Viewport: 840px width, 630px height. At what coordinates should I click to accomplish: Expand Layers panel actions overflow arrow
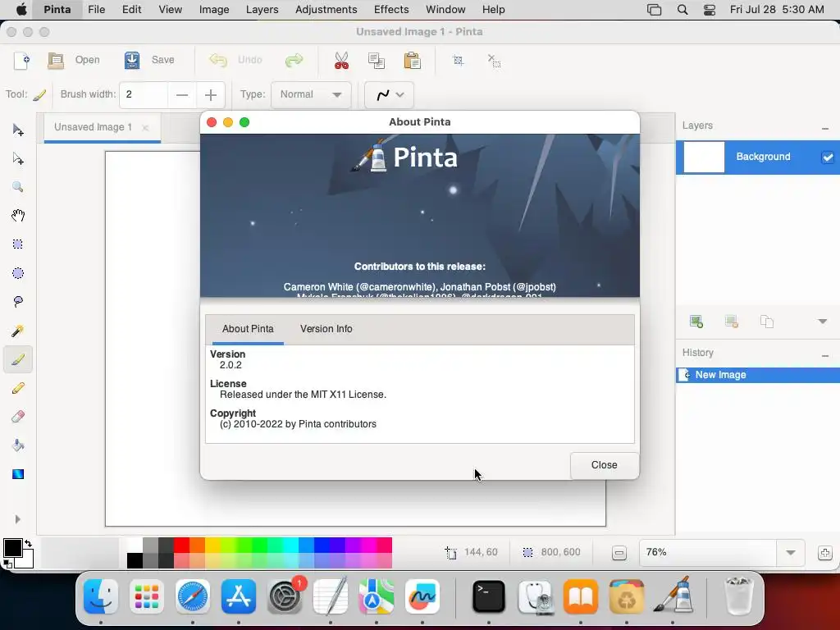click(822, 322)
